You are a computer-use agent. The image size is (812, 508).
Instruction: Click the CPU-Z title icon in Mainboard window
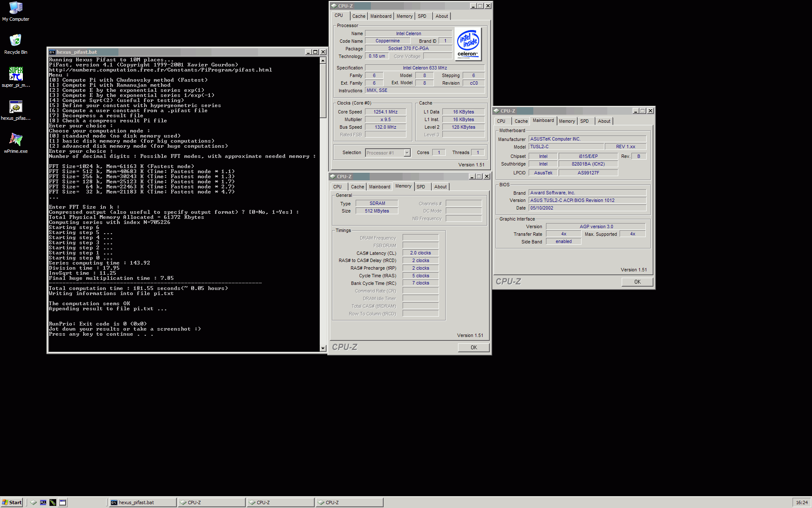[497, 111]
